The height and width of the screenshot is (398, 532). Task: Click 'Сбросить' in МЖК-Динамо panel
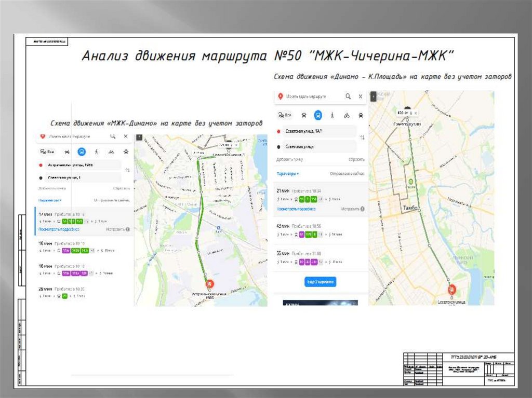point(121,188)
